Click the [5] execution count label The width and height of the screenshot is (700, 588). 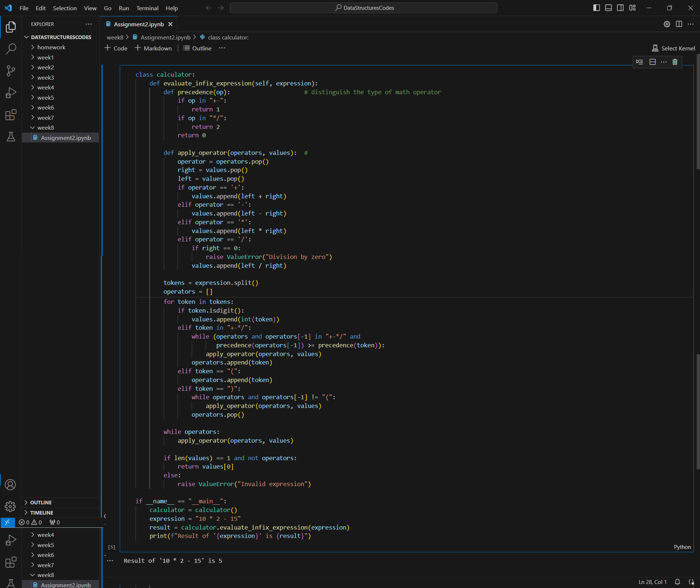111,547
